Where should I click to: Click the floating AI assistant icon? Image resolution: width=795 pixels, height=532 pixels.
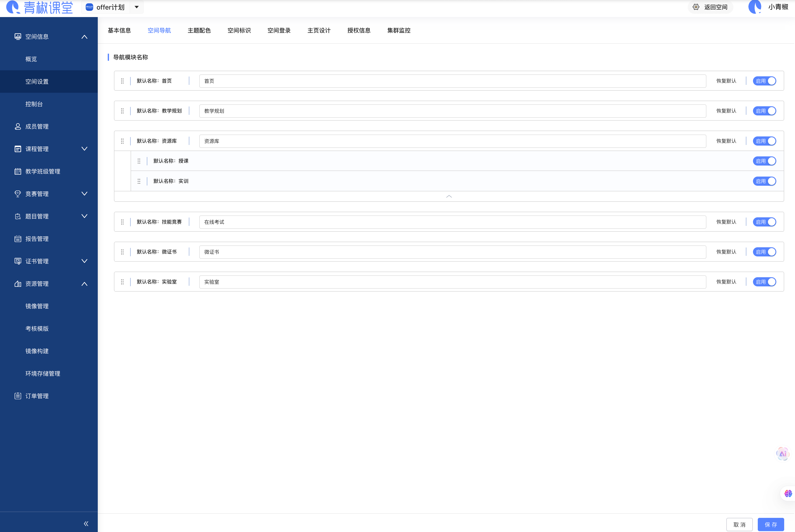(x=783, y=454)
